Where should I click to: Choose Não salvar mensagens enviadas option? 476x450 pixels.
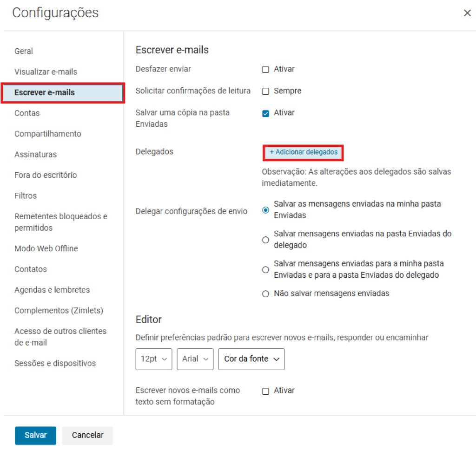tap(266, 294)
